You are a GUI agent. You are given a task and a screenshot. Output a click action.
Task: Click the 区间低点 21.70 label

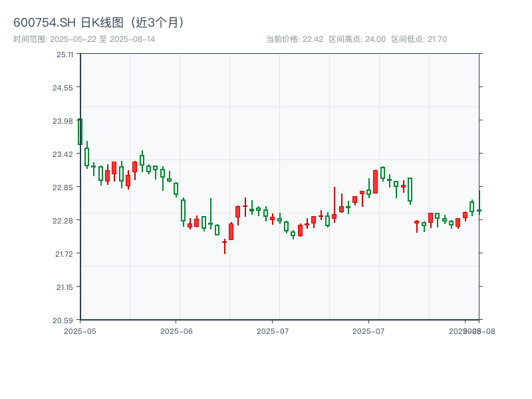point(419,39)
